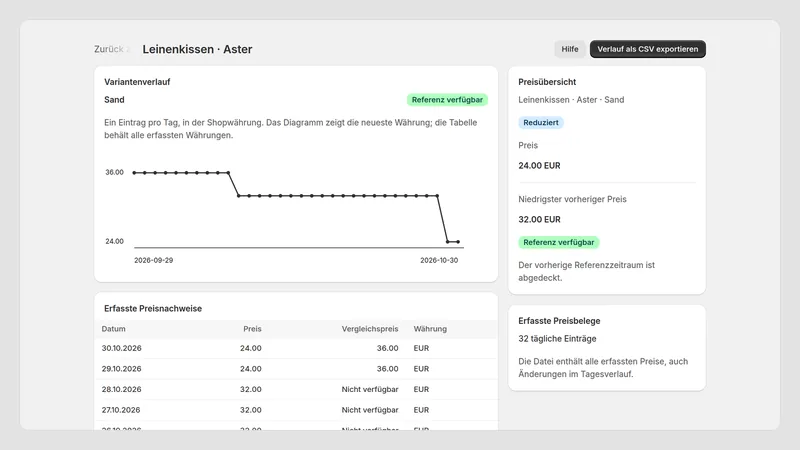Viewport: 800px width, 450px height.
Task: Click the Variantenverlauf heading
Action: coord(137,82)
